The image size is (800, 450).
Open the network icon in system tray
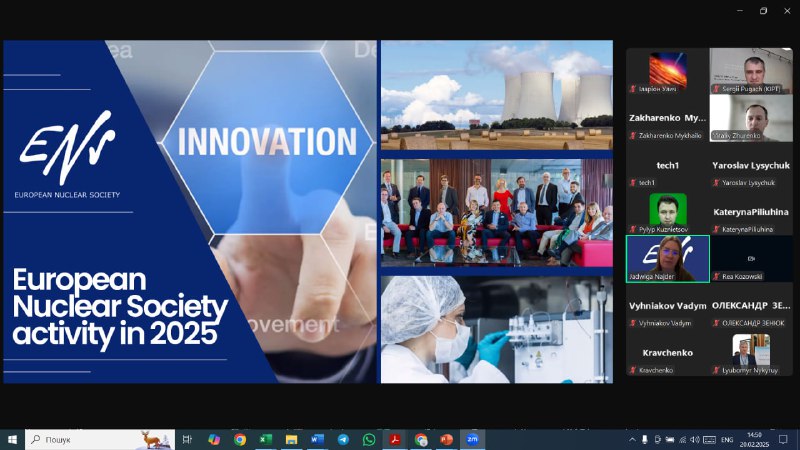(x=683, y=439)
